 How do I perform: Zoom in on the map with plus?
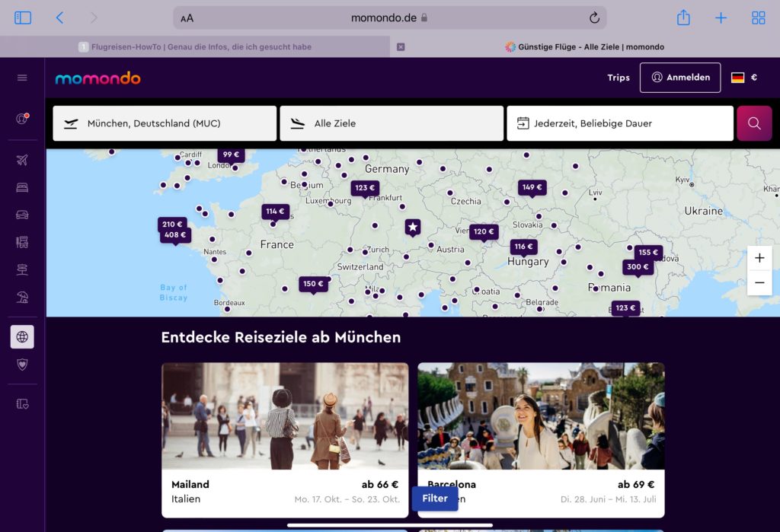click(759, 258)
